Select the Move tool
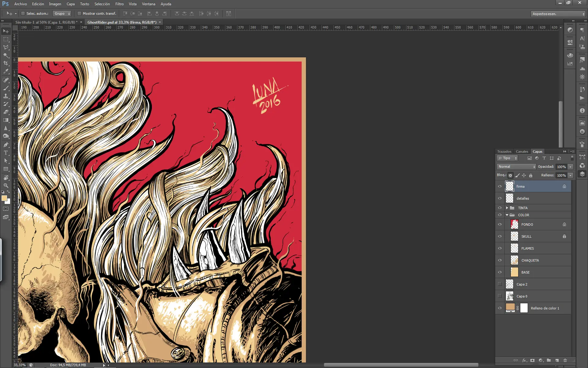 pos(6,31)
